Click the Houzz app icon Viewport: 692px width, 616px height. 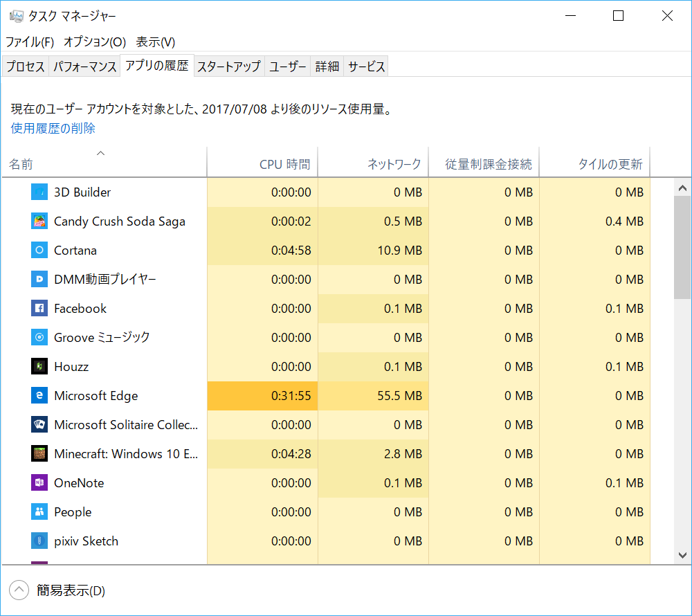(39, 367)
